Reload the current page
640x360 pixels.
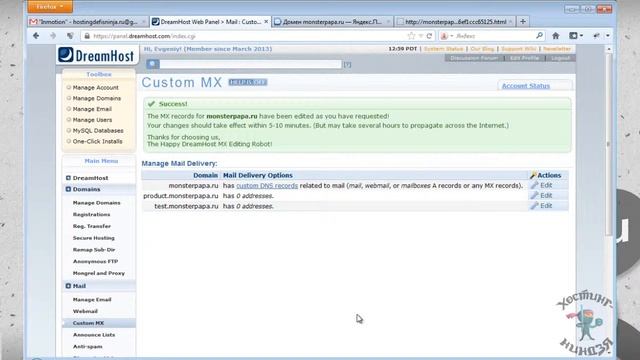(x=429, y=36)
